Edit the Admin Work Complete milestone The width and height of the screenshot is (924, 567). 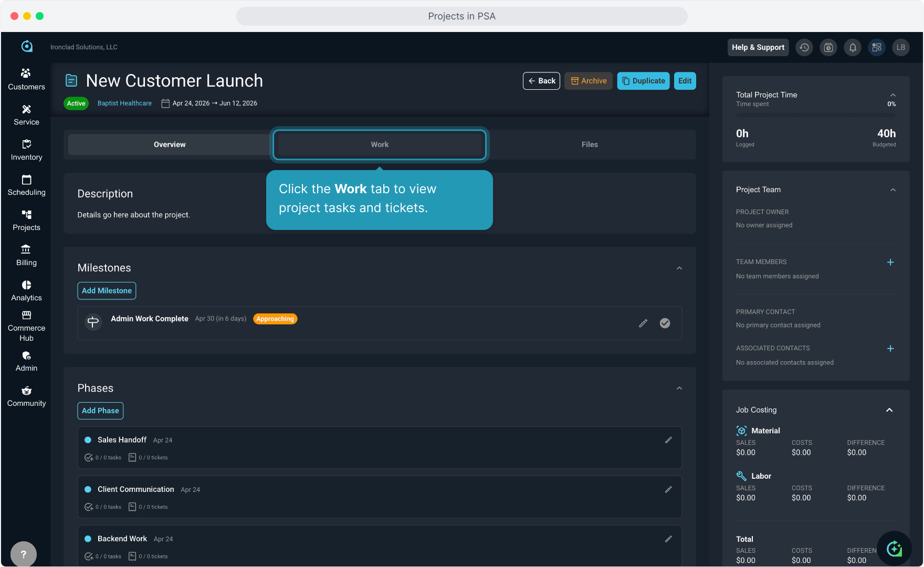pos(643,323)
